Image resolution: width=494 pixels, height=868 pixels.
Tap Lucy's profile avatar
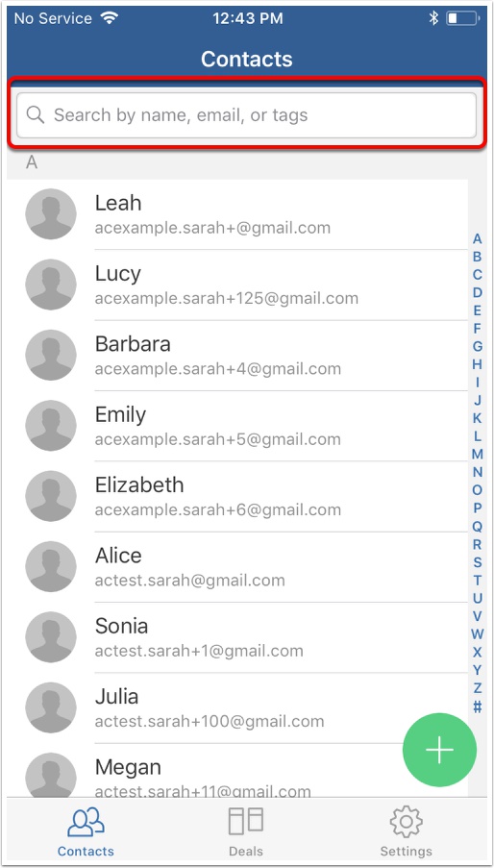pyautogui.click(x=51, y=285)
